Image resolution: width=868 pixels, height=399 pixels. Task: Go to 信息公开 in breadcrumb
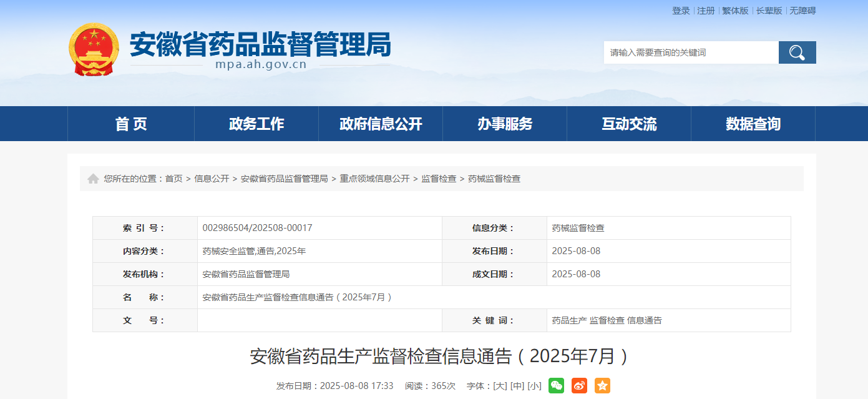[x=212, y=179]
